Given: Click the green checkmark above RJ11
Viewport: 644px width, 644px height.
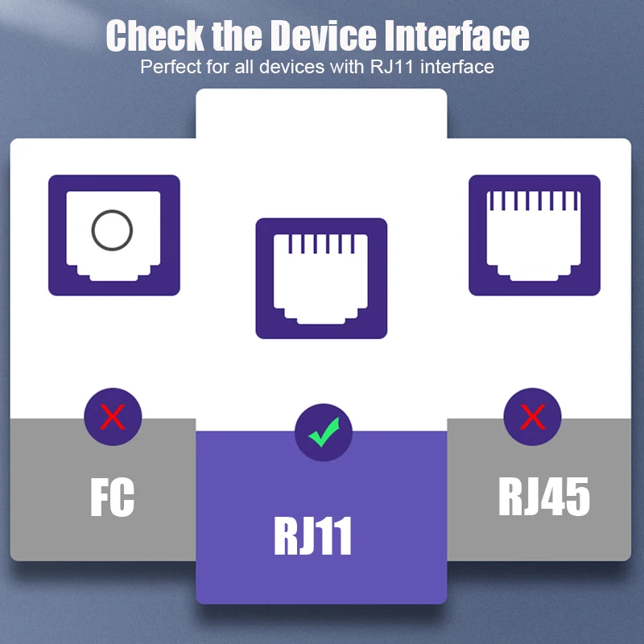Looking at the screenshot, I should [324, 432].
